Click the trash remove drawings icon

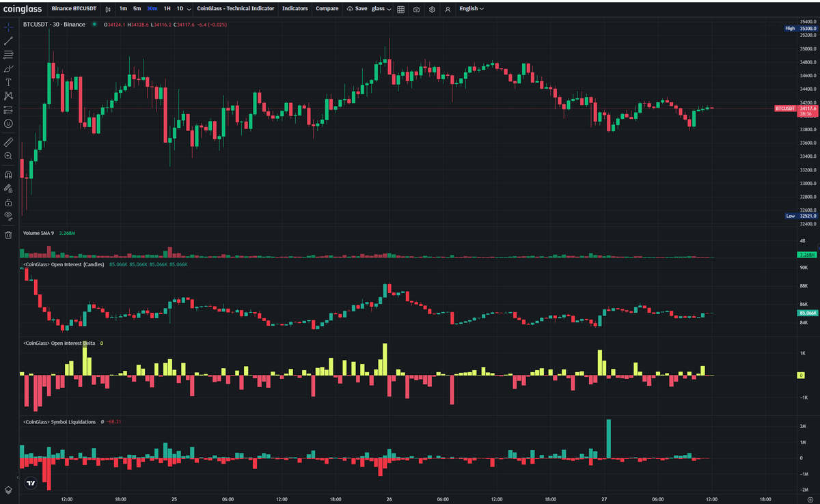8,235
